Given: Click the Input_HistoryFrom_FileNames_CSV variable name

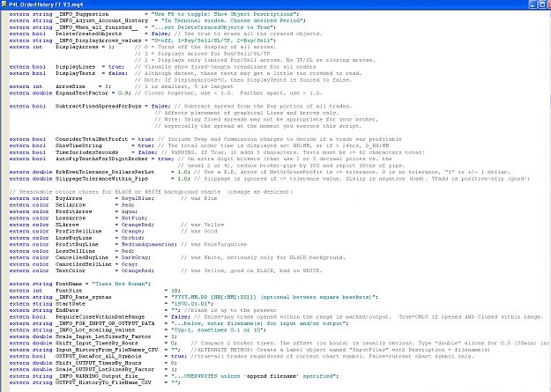Looking at the screenshot, I should [x=107, y=350].
